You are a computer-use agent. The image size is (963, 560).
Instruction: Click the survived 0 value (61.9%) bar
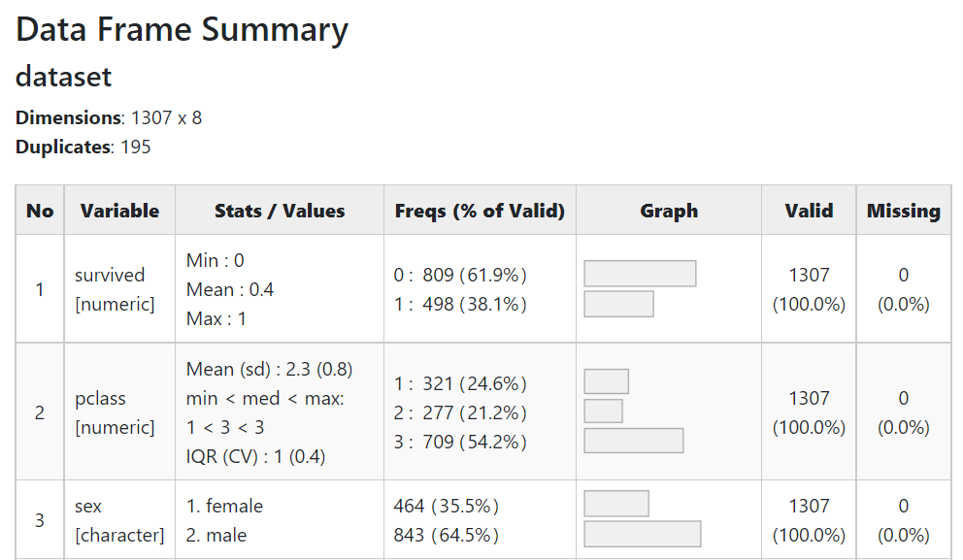pyautogui.click(x=640, y=274)
